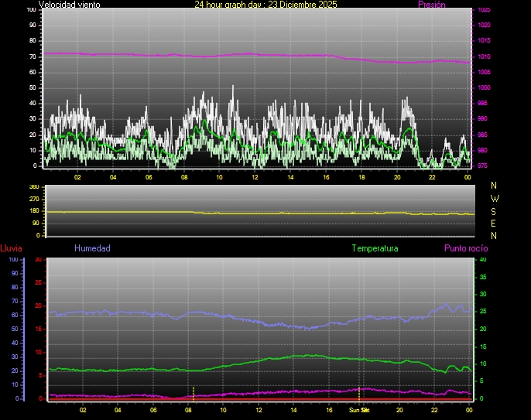The height and width of the screenshot is (420, 531).
Task: Click the 360 value on direction axis
Action: click(x=33, y=187)
